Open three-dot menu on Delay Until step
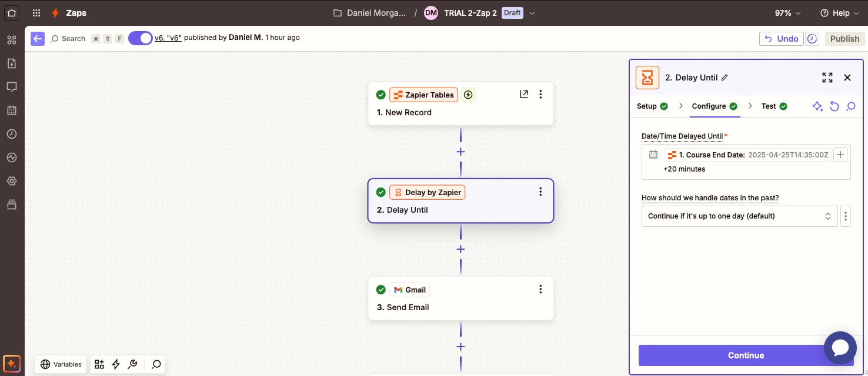Image resolution: width=868 pixels, height=376 pixels. 540,192
